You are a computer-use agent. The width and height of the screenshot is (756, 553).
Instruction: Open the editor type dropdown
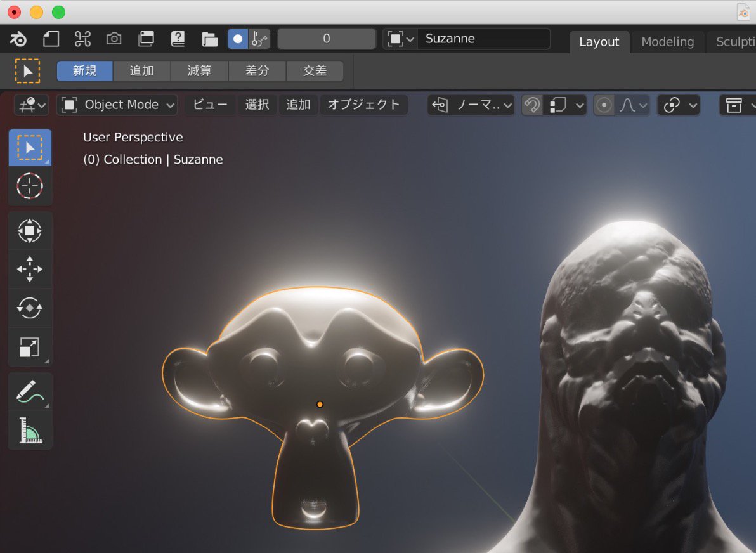[x=31, y=105]
